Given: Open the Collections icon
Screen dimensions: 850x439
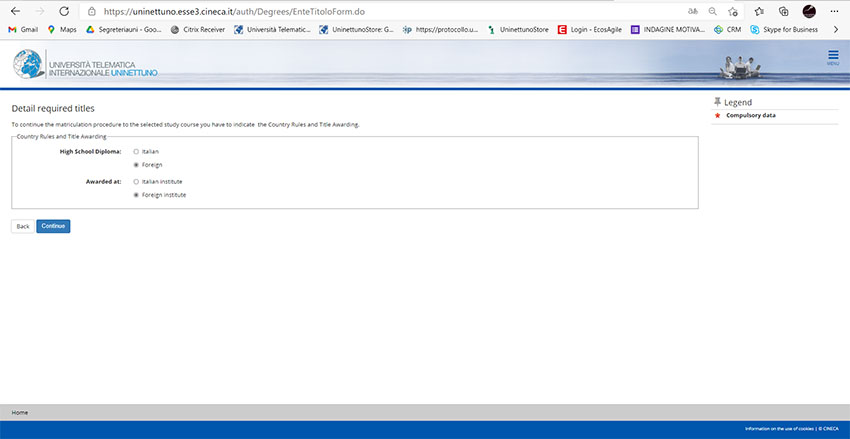Looking at the screenshot, I should pos(784,11).
